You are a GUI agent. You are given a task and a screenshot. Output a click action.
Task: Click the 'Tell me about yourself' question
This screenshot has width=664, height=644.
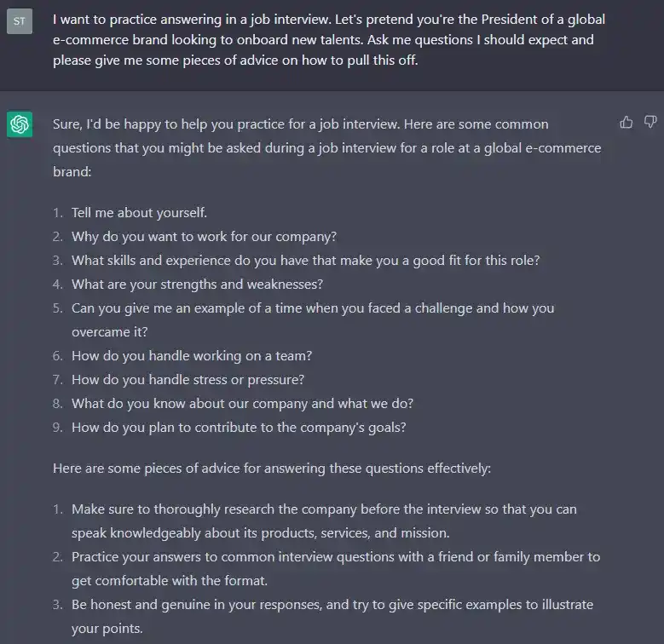(x=139, y=212)
